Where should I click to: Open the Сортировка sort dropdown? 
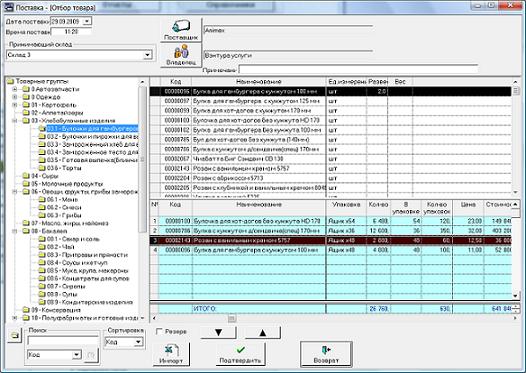pos(138,342)
